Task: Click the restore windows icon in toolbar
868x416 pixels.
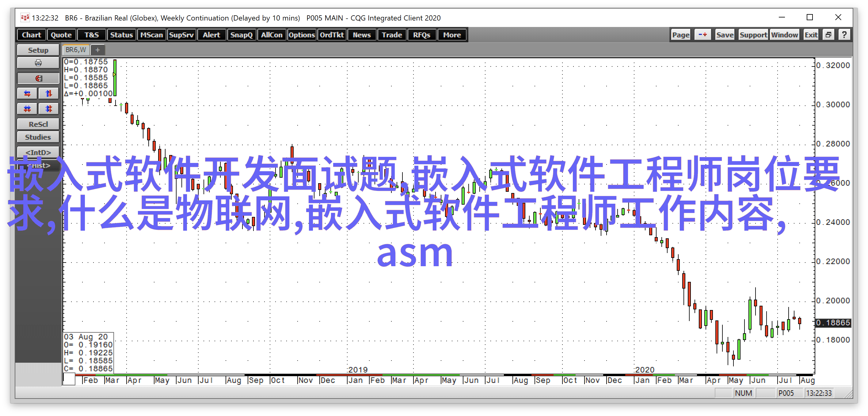Action: [x=828, y=35]
